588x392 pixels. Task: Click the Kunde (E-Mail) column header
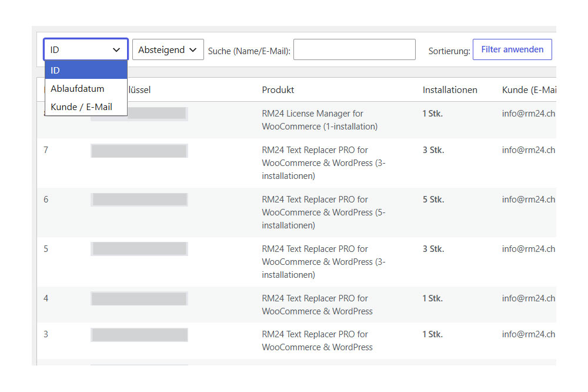[x=529, y=89]
